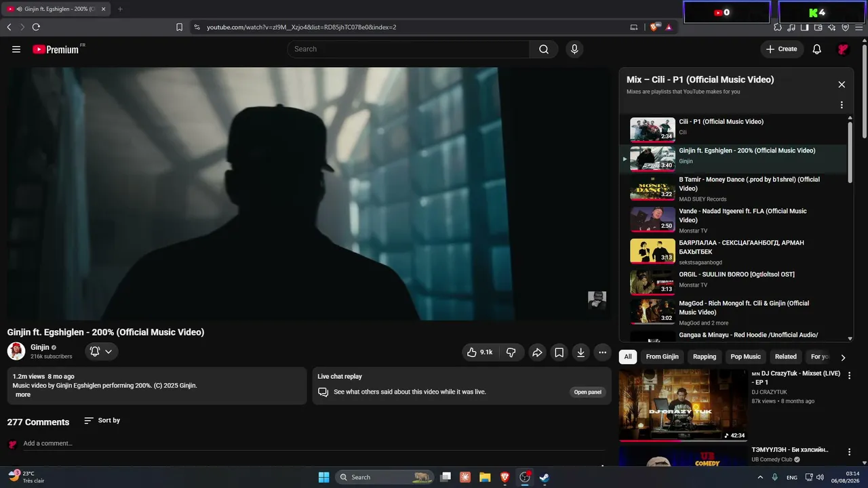Select the Pop Music chip
The height and width of the screenshot is (488, 868).
click(745, 357)
